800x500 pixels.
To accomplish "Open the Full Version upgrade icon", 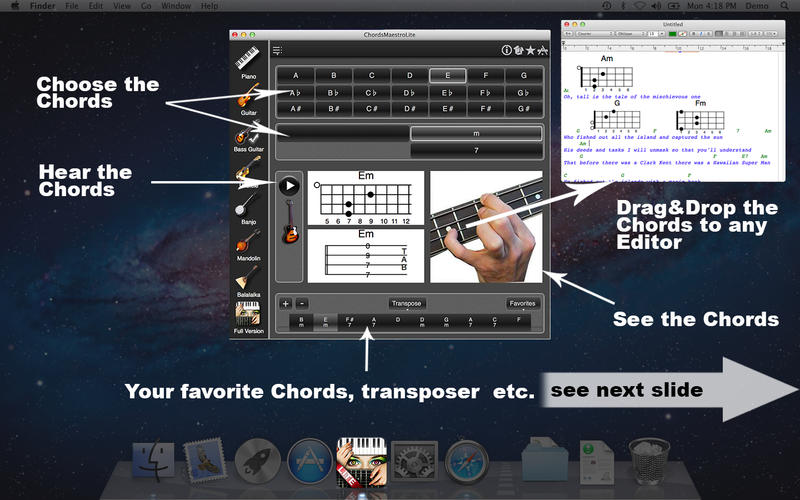I will 248,317.
